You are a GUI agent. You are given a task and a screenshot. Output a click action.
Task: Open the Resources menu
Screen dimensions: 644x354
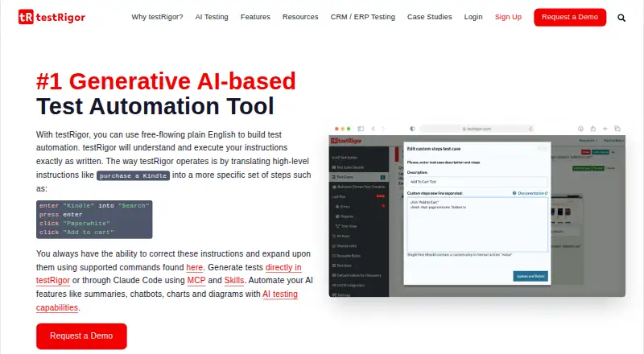300,17
